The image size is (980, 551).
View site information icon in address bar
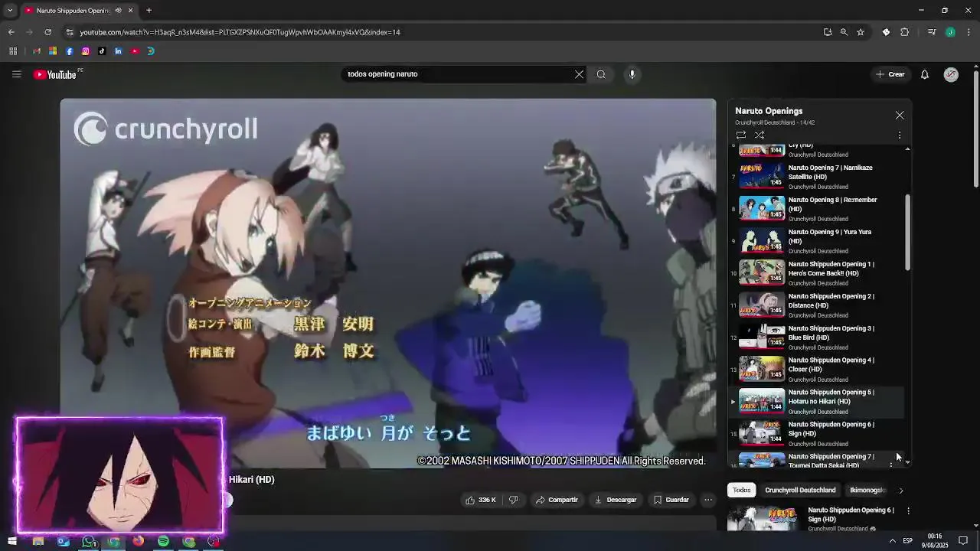tap(70, 32)
